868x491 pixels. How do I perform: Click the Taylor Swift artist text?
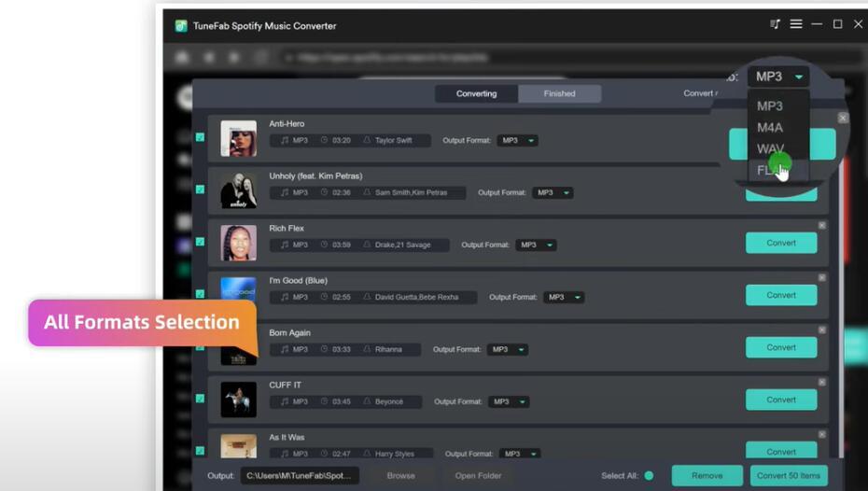[x=393, y=141]
